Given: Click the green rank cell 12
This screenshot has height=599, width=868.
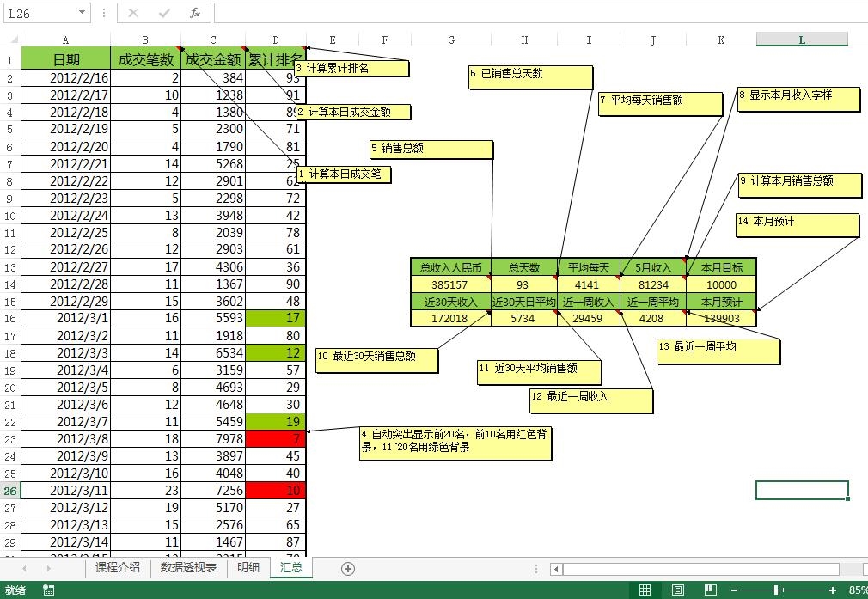Looking at the screenshot, I should tap(276, 352).
